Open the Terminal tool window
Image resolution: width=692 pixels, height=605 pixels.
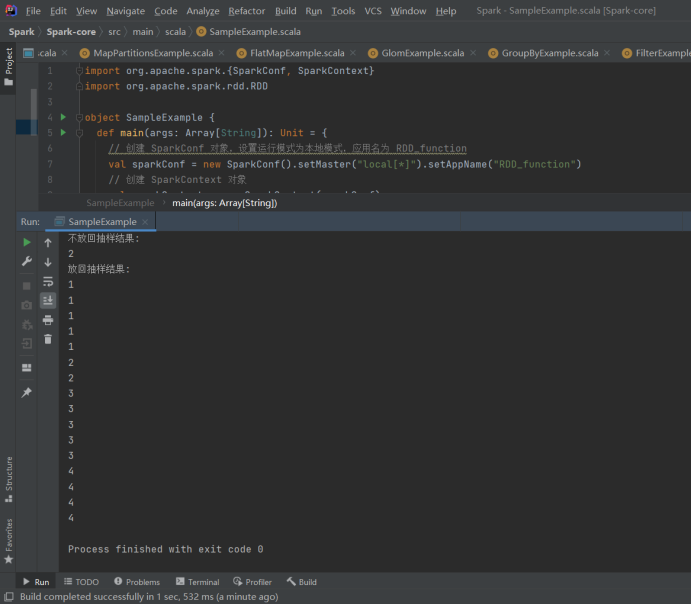click(x=198, y=582)
